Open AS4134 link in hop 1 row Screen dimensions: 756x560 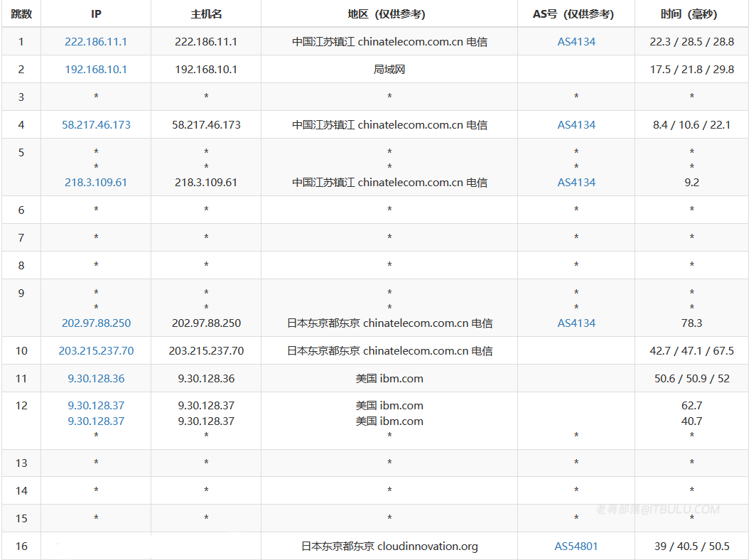[576, 42]
